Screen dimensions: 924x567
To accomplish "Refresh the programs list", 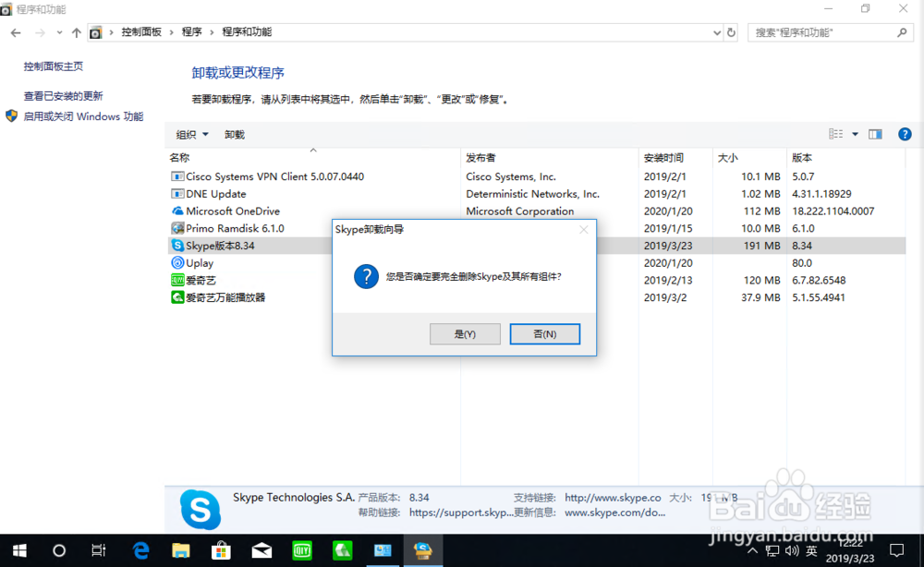I will coord(731,32).
